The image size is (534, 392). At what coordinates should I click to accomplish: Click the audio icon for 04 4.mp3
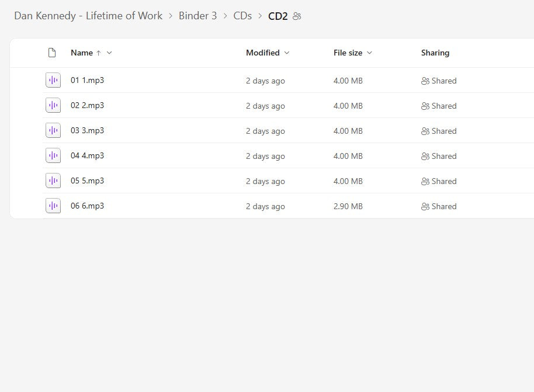(53, 155)
